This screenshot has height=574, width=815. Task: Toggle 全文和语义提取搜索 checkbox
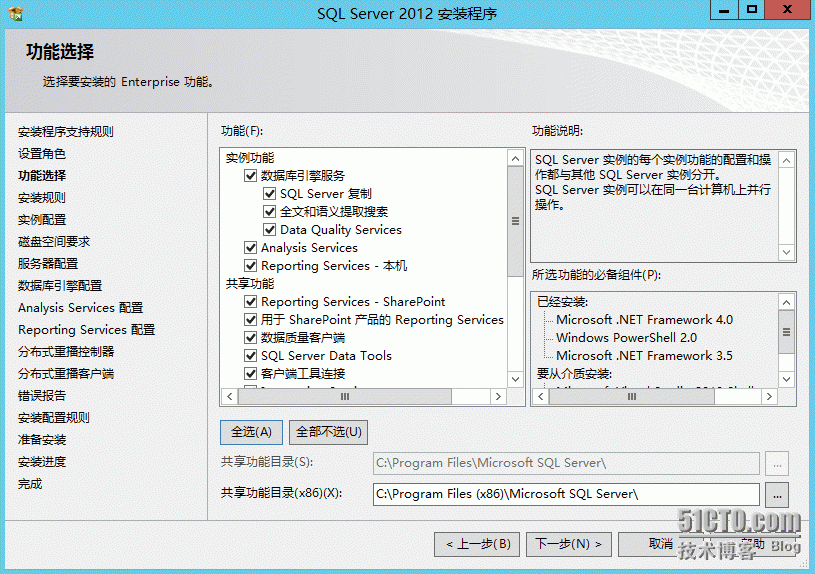269,212
